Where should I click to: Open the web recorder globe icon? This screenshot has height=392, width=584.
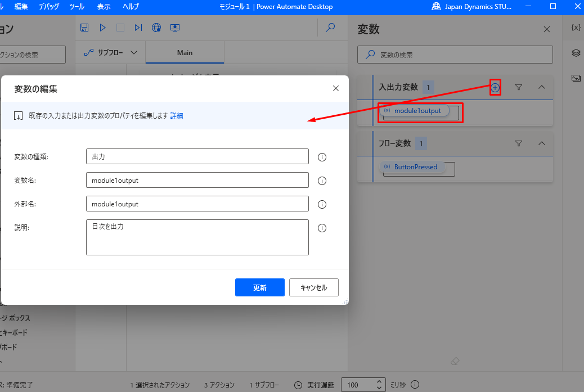(156, 28)
